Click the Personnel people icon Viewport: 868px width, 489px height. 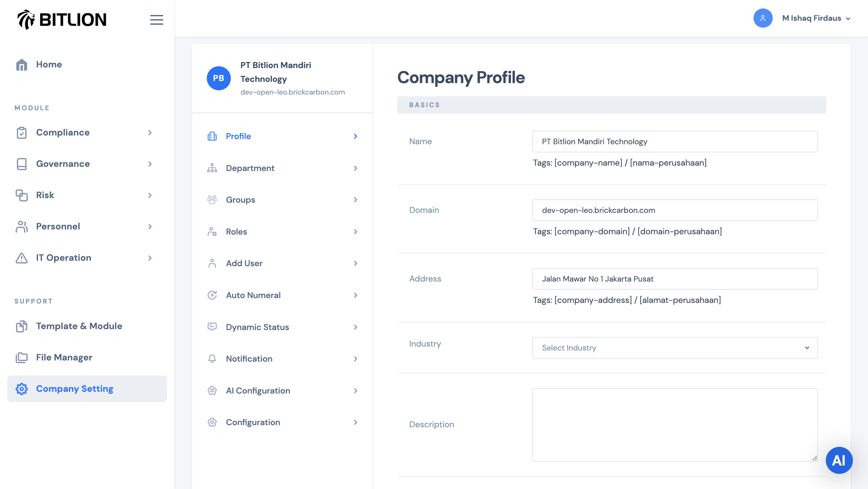[x=22, y=226]
